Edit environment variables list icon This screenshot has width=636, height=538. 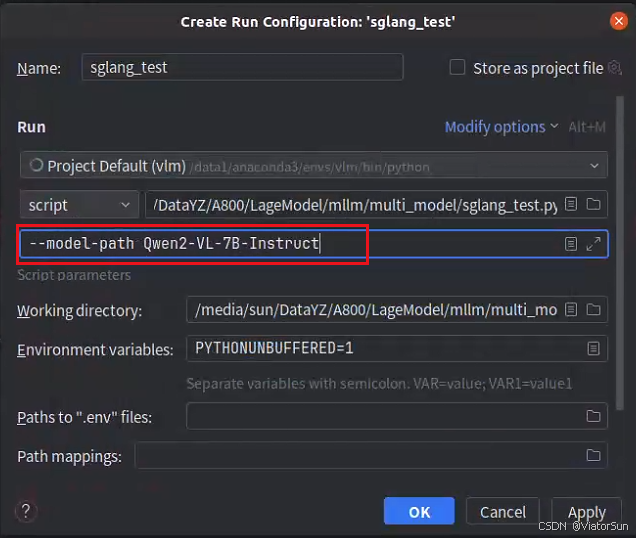(x=593, y=349)
